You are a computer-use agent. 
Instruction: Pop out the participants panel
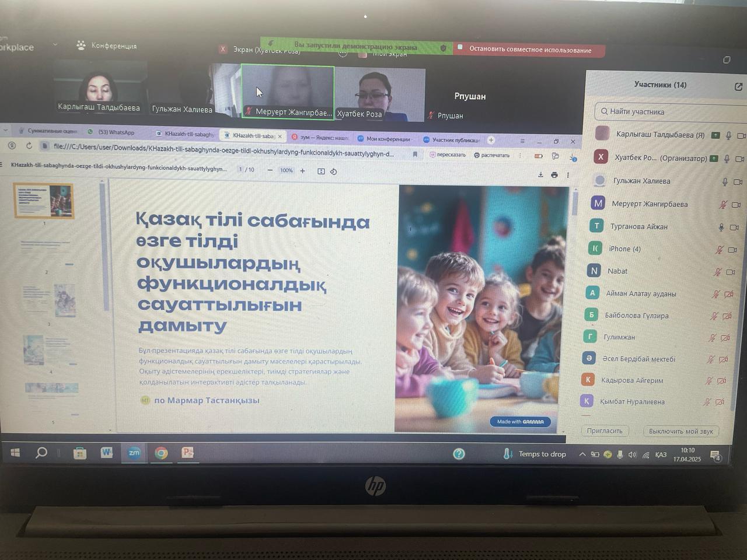(x=738, y=87)
